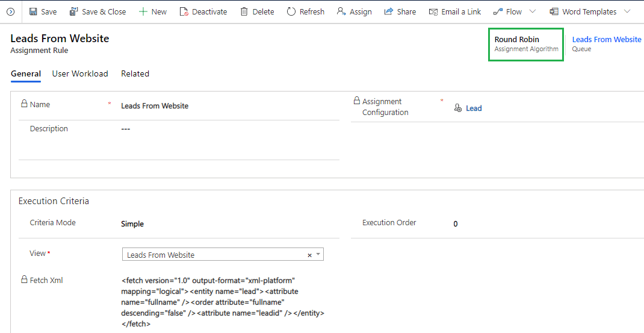Image resolution: width=644 pixels, height=333 pixels.
Task: Click the Description label
Action: point(49,129)
